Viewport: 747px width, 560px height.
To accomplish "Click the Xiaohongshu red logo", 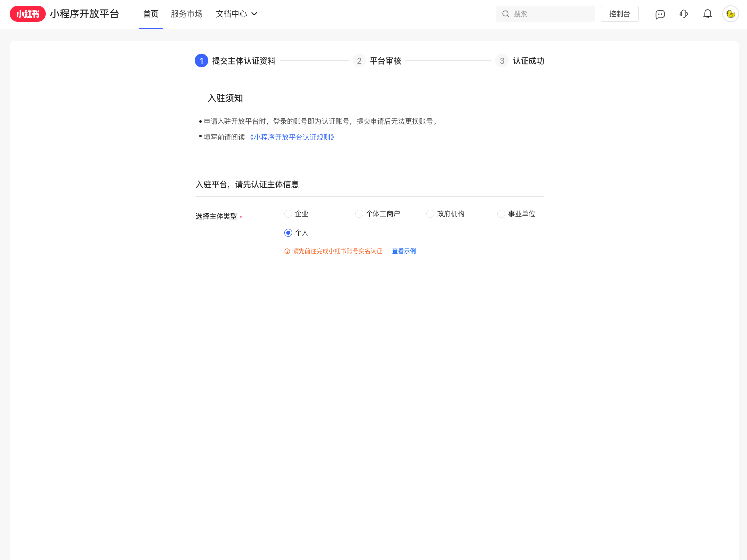I will (28, 14).
